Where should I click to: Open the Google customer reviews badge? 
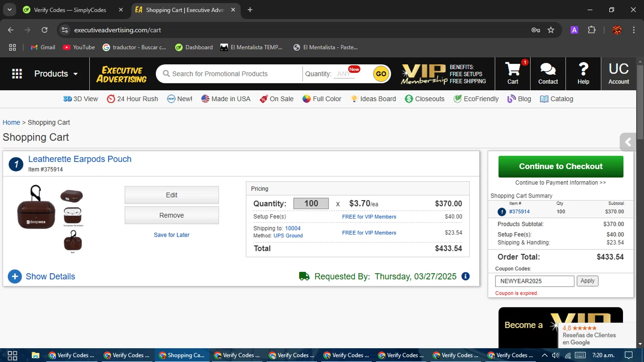tap(597, 335)
